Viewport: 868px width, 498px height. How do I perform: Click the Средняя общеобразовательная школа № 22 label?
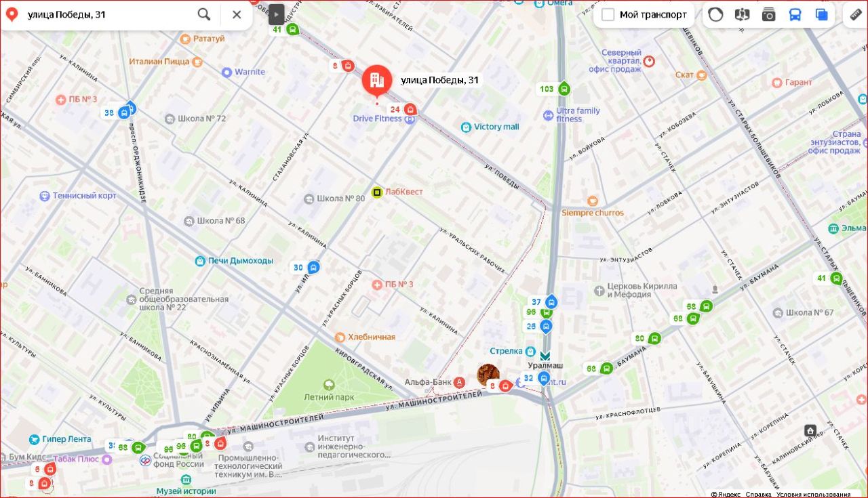(184, 299)
